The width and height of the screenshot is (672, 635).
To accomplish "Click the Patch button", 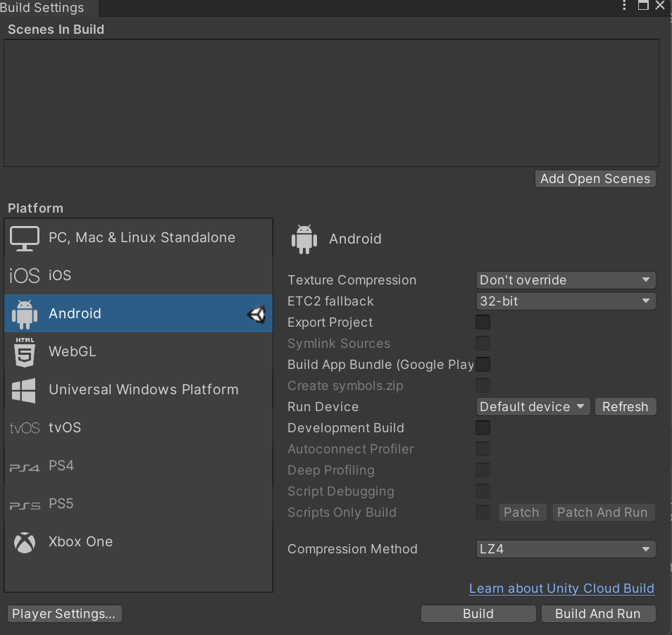I will point(522,513).
